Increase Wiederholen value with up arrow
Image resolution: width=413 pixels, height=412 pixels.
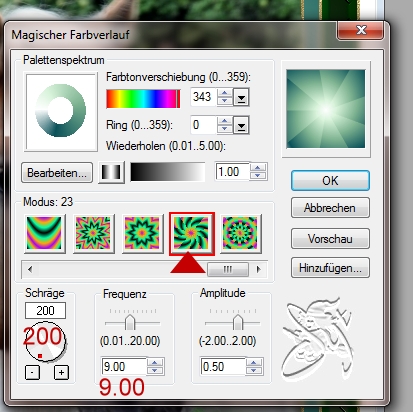(258, 168)
